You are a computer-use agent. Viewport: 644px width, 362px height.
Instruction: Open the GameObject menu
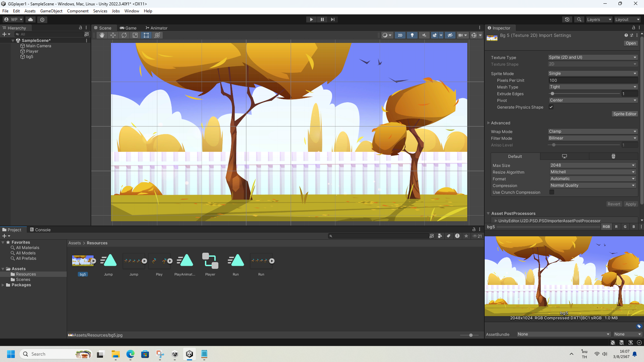(x=51, y=11)
